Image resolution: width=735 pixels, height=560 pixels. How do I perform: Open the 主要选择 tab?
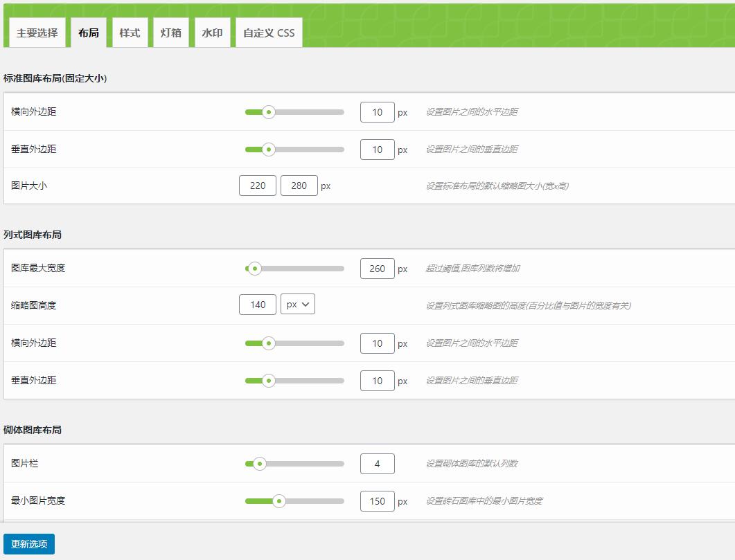coord(37,33)
